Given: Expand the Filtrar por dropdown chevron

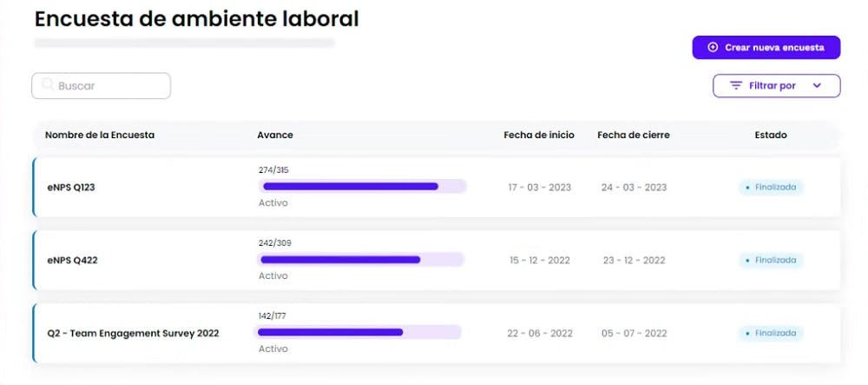Looking at the screenshot, I should (817, 86).
